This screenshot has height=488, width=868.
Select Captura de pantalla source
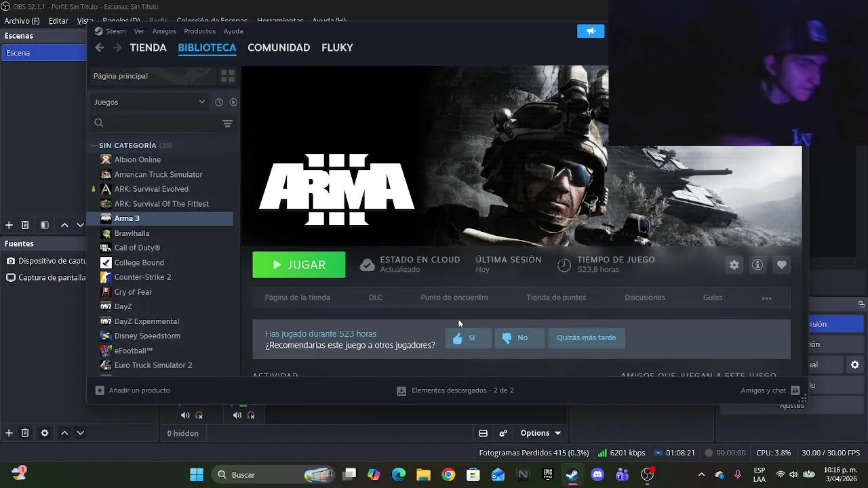45,277
